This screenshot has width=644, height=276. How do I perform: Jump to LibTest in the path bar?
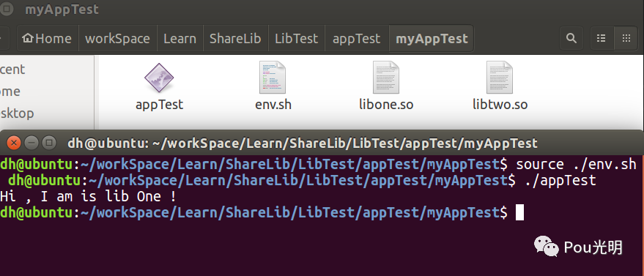297,39
